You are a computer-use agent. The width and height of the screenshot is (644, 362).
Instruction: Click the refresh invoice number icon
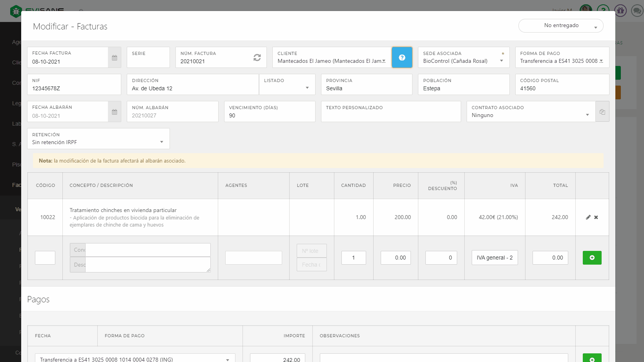tap(257, 58)
